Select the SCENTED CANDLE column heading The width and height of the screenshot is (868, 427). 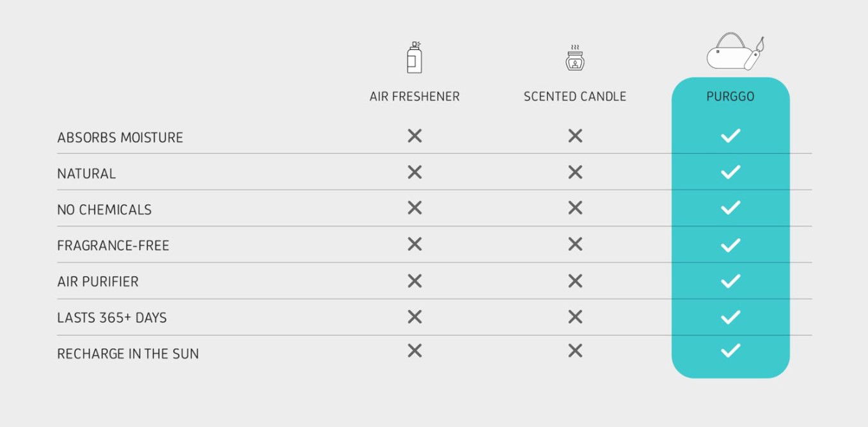tap(575, 97)
